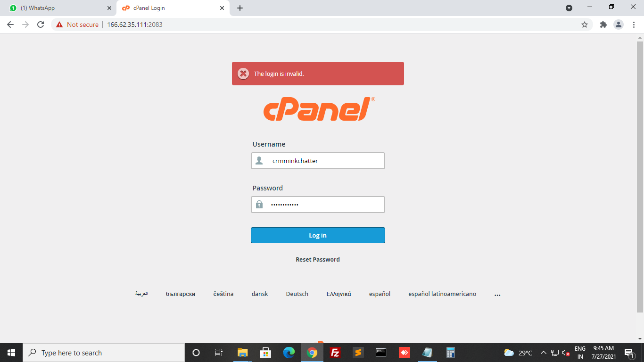Open AnyDesk from the taskbar
Viewport: 644px width, 362px height.
[405, 353]
